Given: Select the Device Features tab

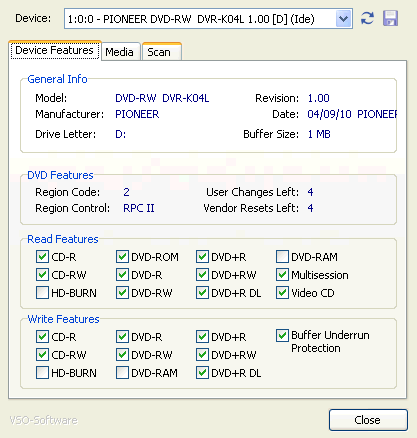Looking at the screenshot, I should tap(55, 51).
